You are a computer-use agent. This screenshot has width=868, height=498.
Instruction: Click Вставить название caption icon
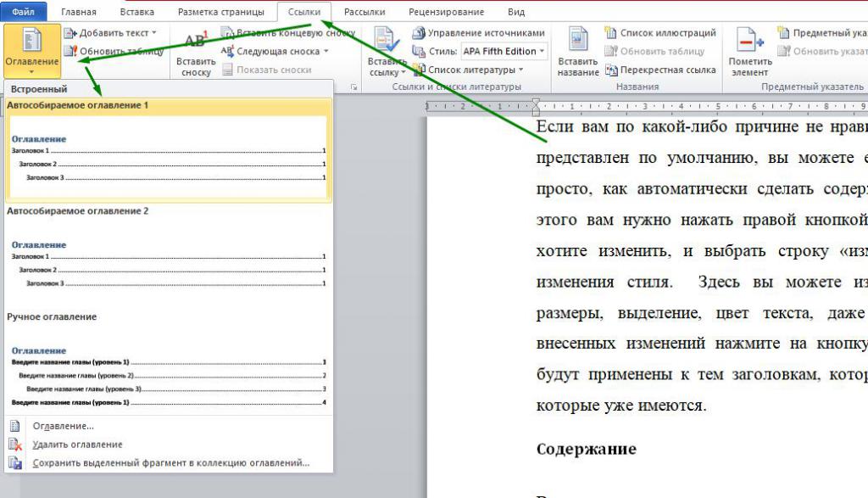click(578, 53)
